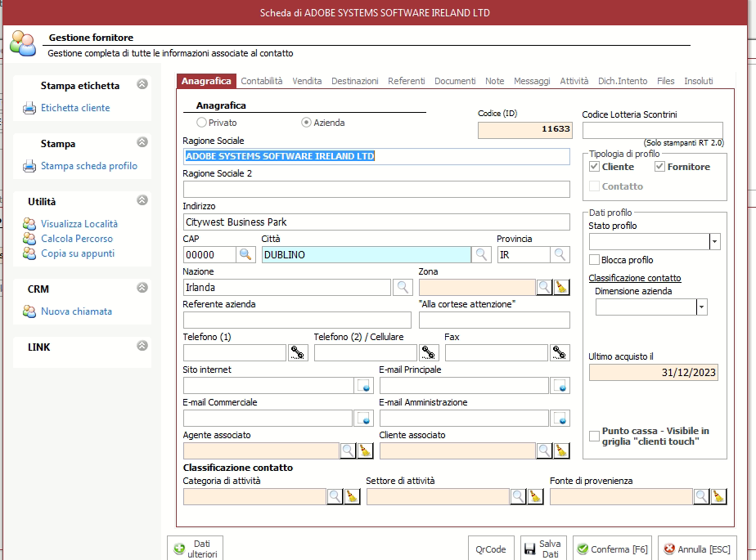The width and height of the screenshot is (756, 560).
Task: Select Azienda radio button
Action: click(306, 123)
